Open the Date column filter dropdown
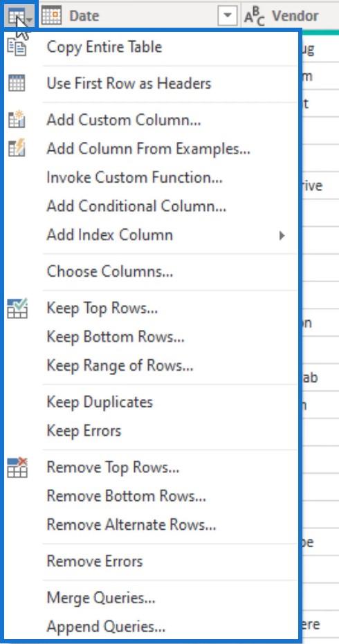Viewport: 339px width, 644px height. (x=228, y=17)
